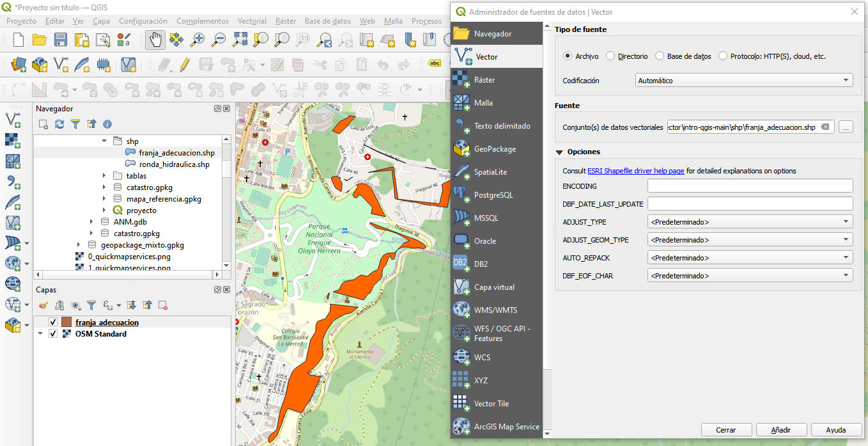Open the ADJUST_TYPE dropdown

(750, 222)
